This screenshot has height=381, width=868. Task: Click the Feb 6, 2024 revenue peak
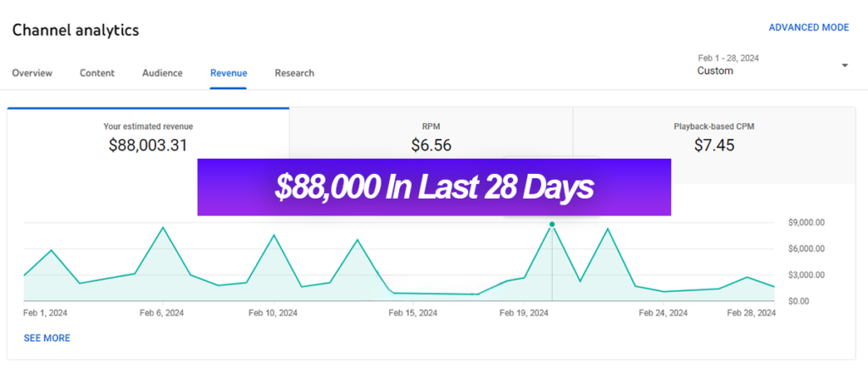coord(162,227)
